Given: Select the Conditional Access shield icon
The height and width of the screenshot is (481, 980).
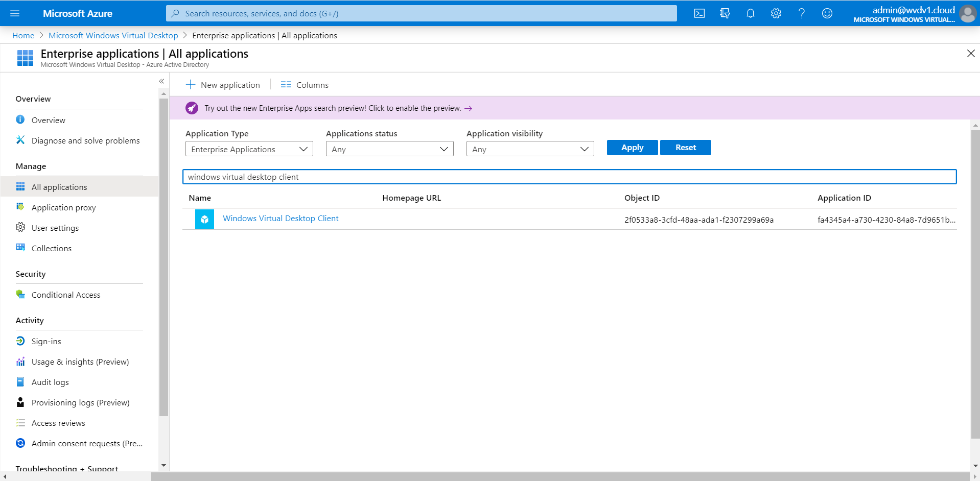Looking at the screenshot, I should click(20, 295).
